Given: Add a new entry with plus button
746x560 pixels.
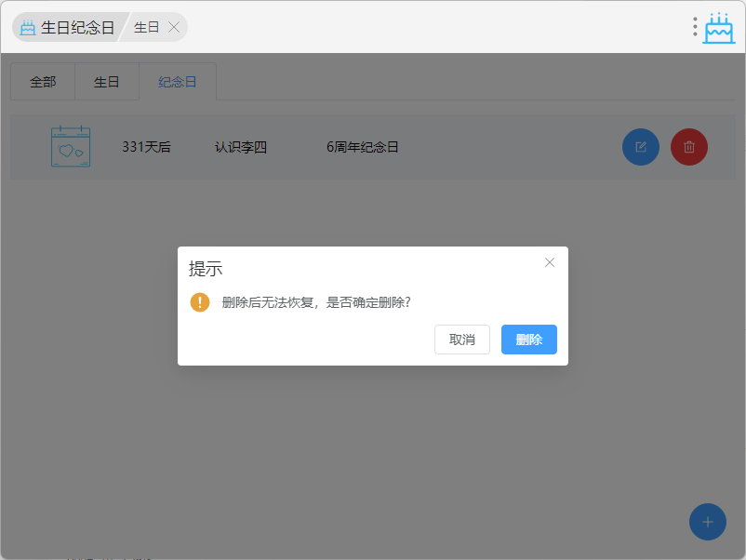Looking at the screenshot, I should click(708, 522).
